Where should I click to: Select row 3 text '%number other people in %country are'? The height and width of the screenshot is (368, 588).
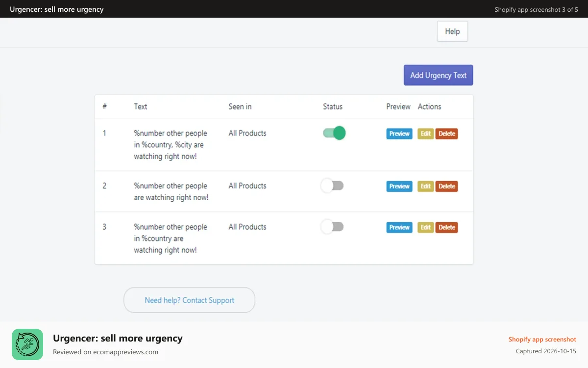click(x=171, y=233)
